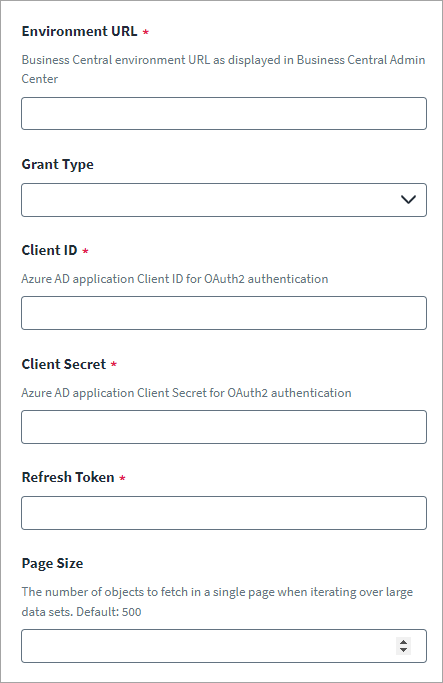Image resolution: width=443 pixels, height=683 pixels.
Task: Click the Grant Type label
Action: 57,165
